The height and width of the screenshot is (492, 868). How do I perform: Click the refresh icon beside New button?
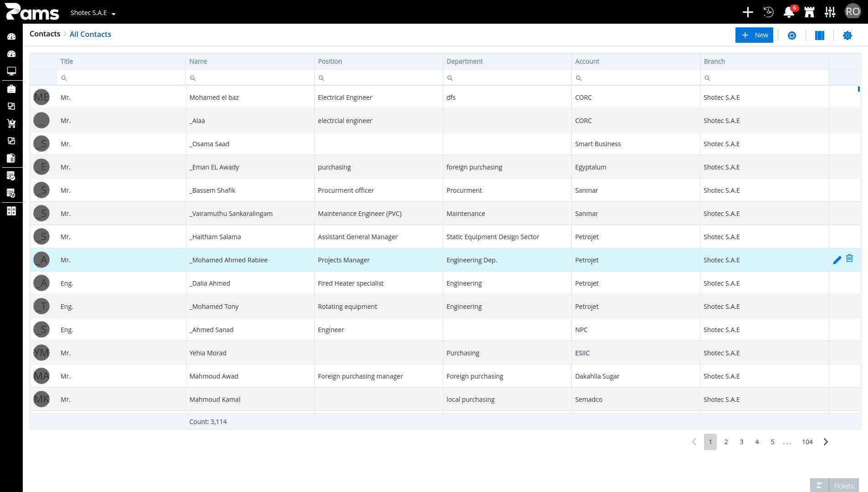(x=792, y=36)
